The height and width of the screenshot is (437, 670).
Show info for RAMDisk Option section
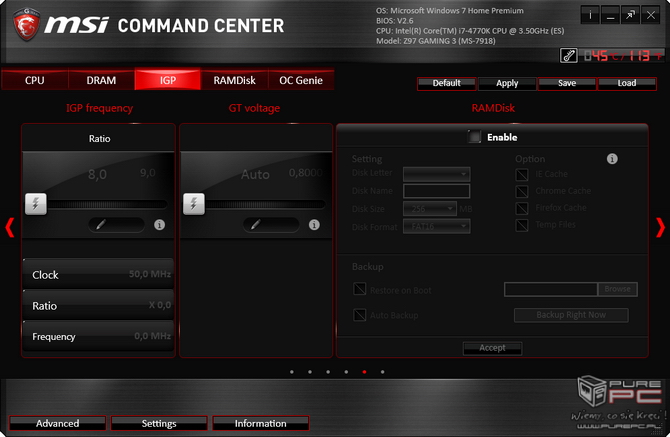click(x=612, y=159)
